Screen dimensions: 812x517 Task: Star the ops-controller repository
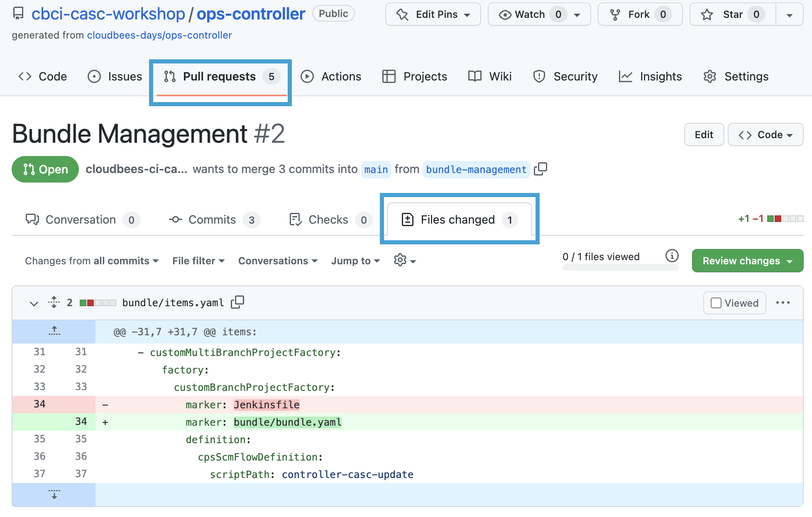coord(733,15)
